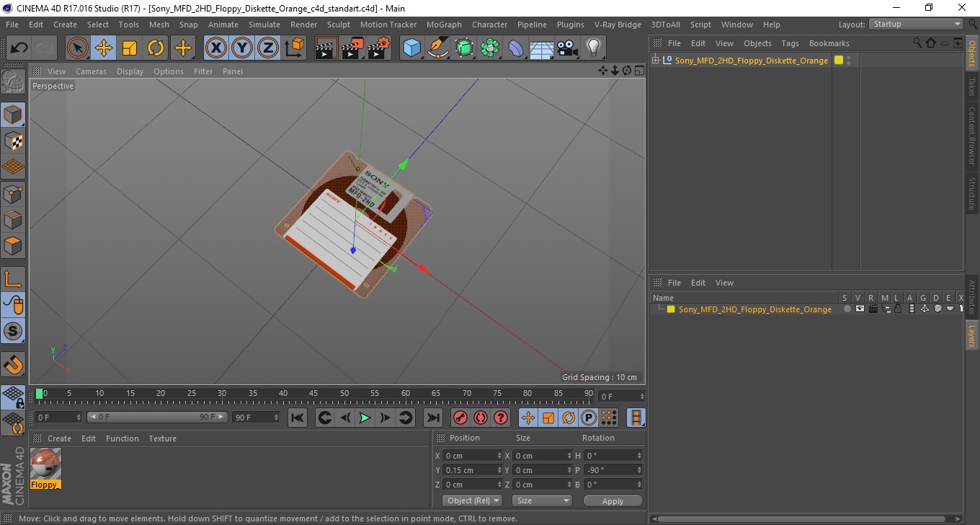
Task: Click yellow color swatch in Layers panel
Action: 671,309
